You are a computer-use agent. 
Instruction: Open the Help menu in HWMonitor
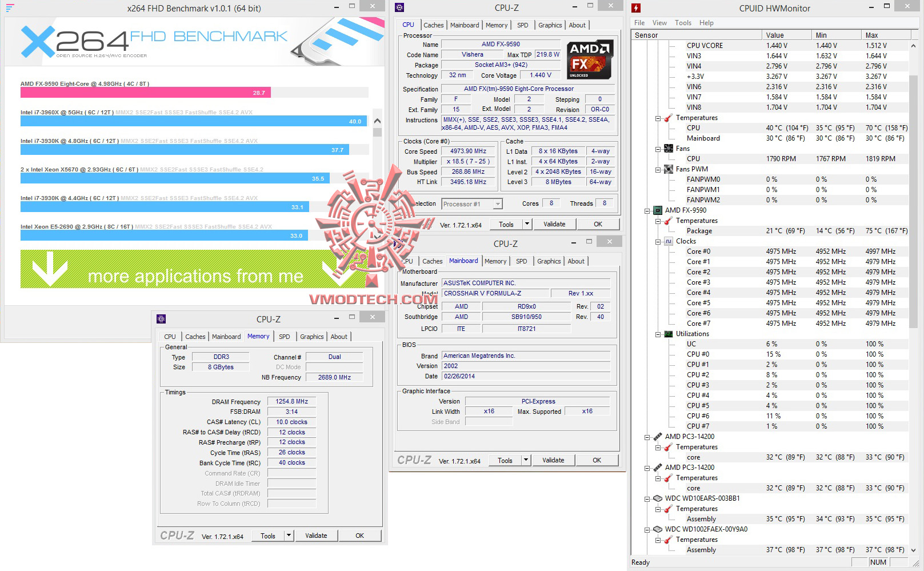pyautogui.click(x=706, y=23)
